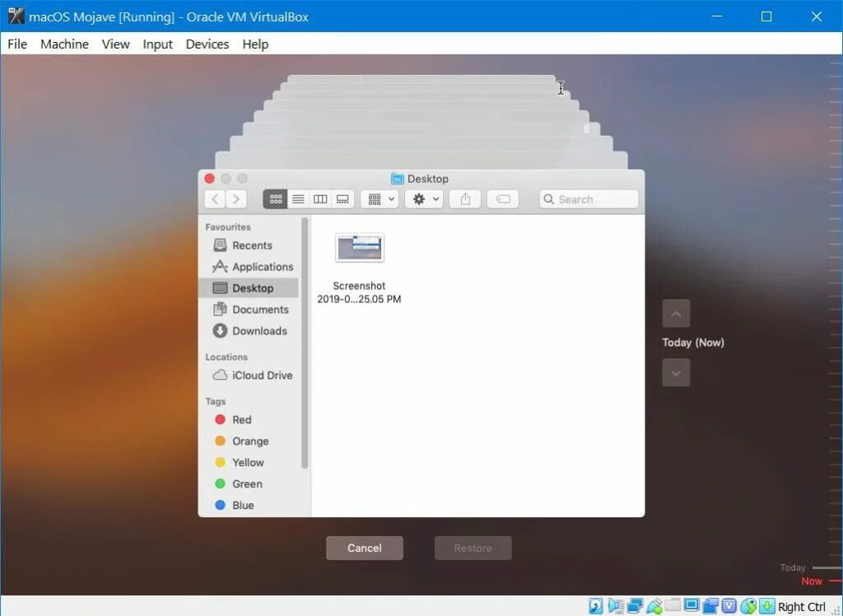Click the audio status icon

(616, 606)
